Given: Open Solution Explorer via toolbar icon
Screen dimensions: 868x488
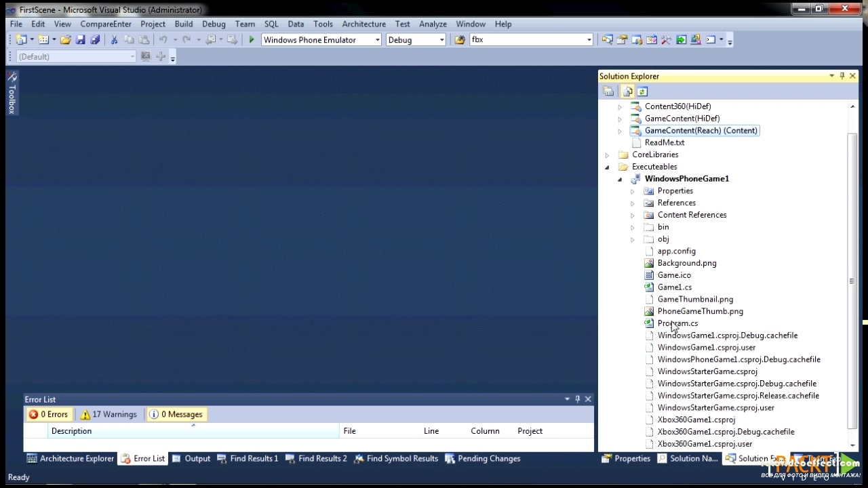Looking at the screenshot, I should coord(607,40).
